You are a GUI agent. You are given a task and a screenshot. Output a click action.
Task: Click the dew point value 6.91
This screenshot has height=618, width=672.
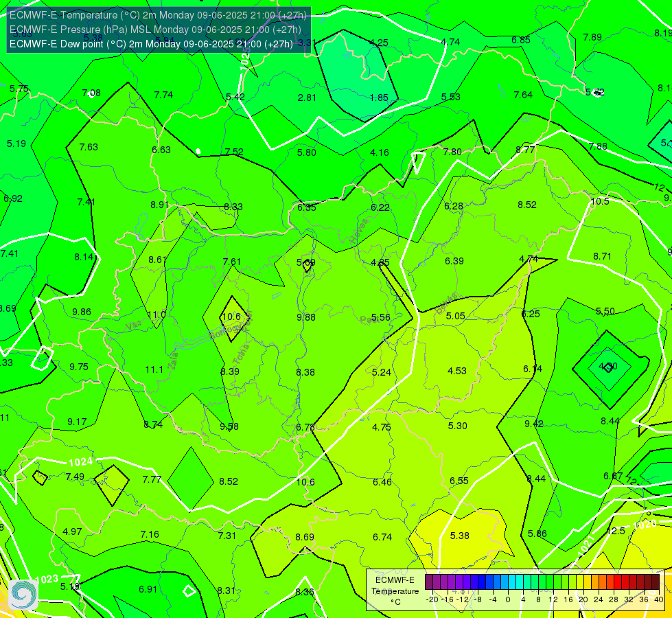click(x=148, y=589)
